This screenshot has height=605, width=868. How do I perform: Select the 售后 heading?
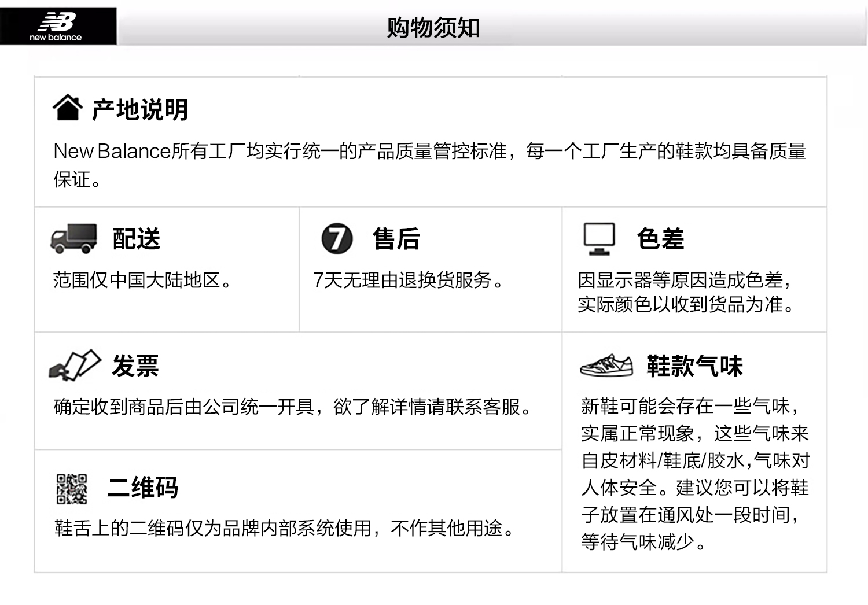(x=396, y=239)
